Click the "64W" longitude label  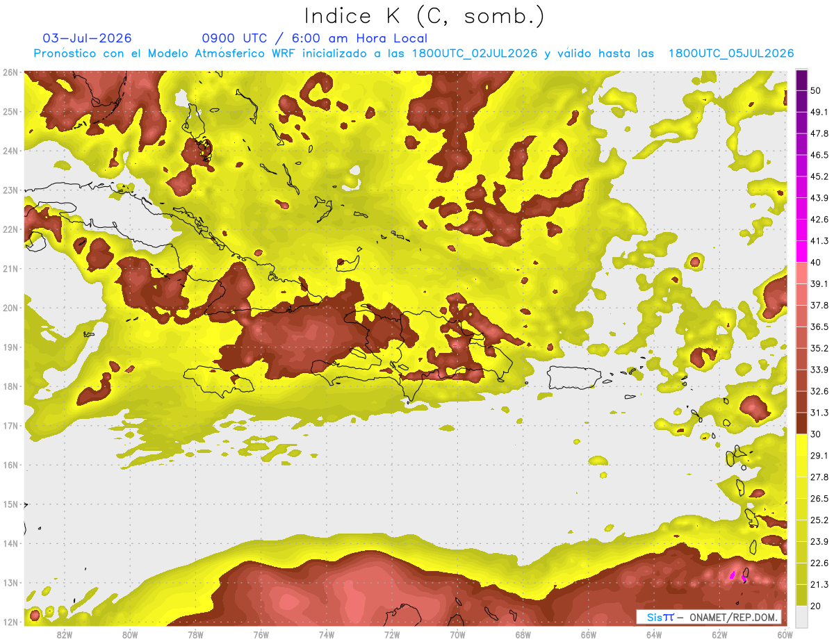(x=654, y=634)
